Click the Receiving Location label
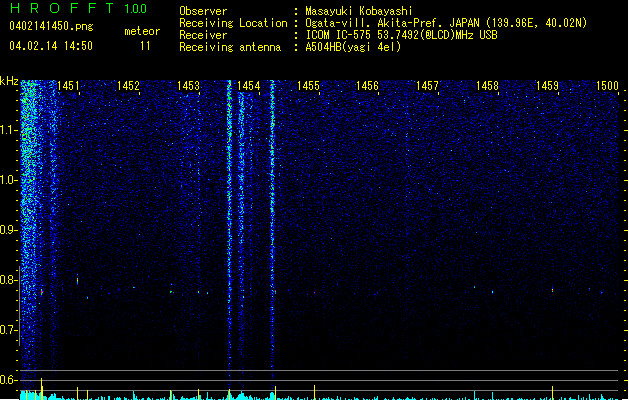This screenshot has height=400, width=629. coord(233,23)
